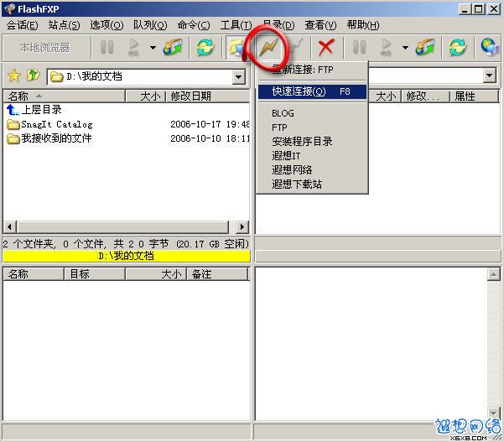This screenshot has height=442, width=504.
Task: Select 快速连接(Q) F8 menu entry
Action: point(312,91)
